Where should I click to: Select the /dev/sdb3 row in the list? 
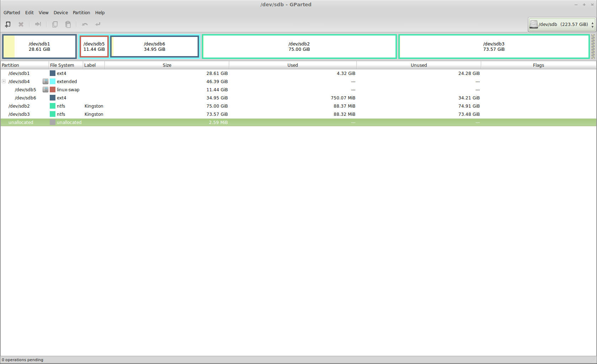coord(298,114)
